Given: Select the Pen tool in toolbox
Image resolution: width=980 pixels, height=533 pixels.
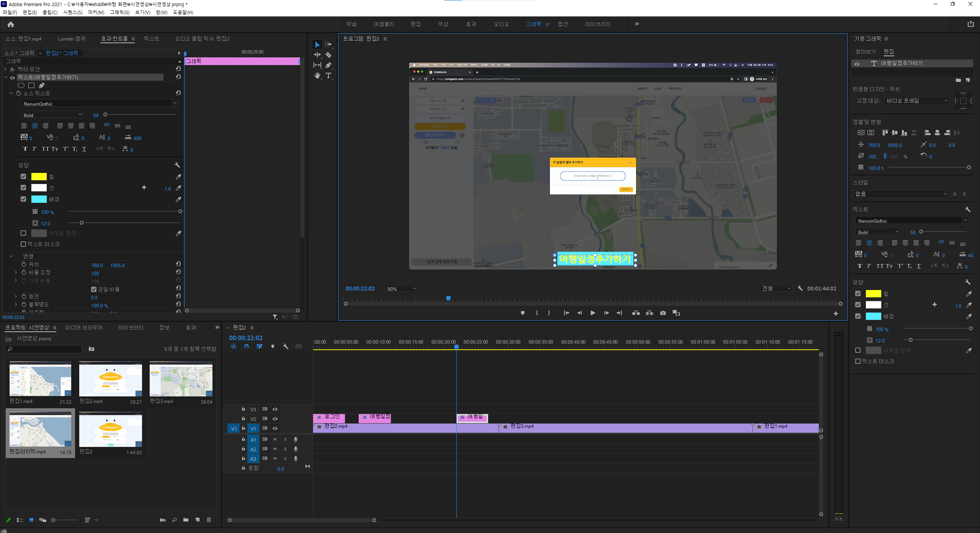Looking at the screenshot, I should coord(328,65).
